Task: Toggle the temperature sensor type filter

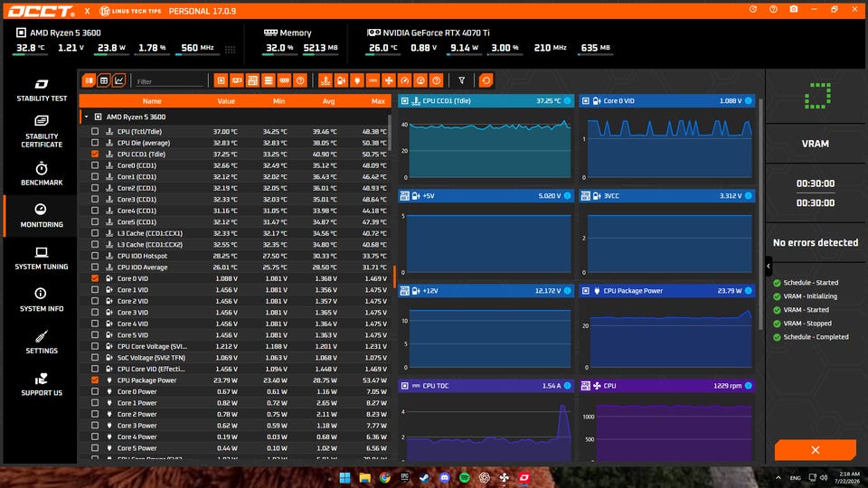Action: click(325, 80)
